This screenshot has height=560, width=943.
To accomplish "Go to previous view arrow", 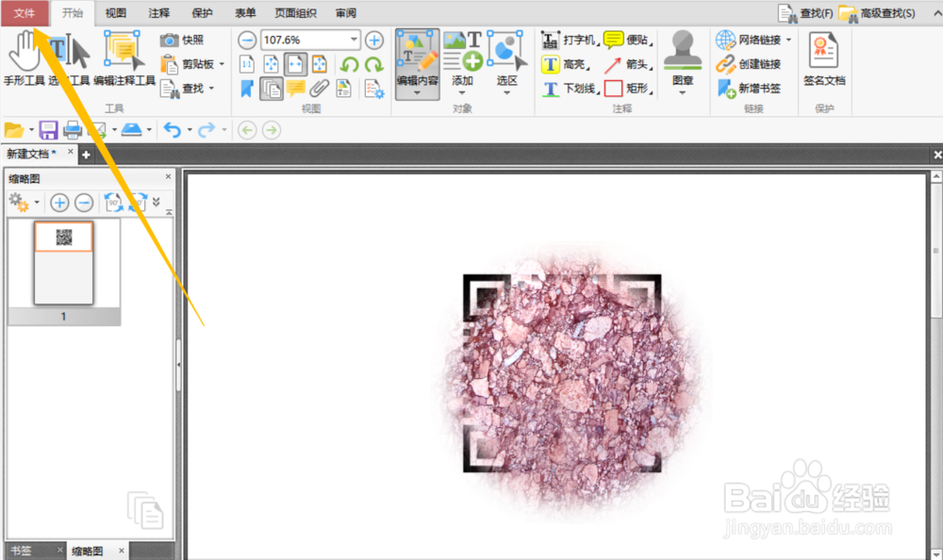I will (x=247, y=130).
